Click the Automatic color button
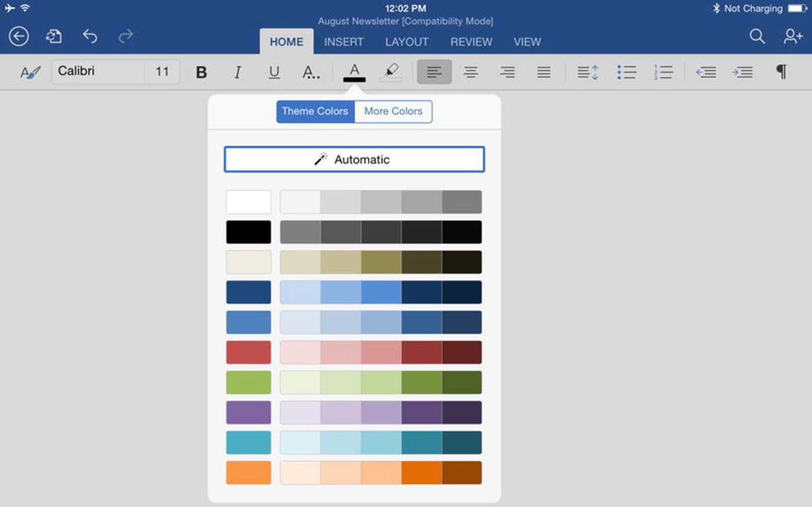 coord(354,160)
